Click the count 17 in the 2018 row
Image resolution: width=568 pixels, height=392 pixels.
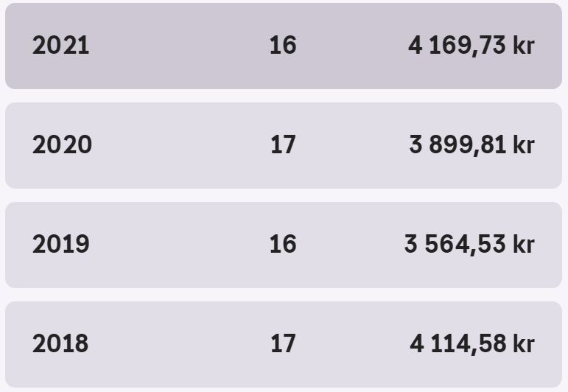pyautogui.click(x=283, y=343)
